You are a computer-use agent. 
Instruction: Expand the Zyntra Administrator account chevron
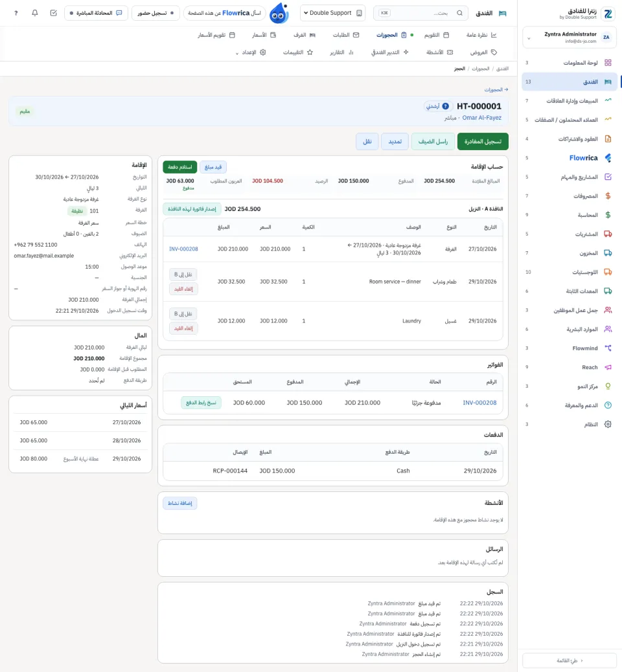pyautogui.click(x=529, y=38)
